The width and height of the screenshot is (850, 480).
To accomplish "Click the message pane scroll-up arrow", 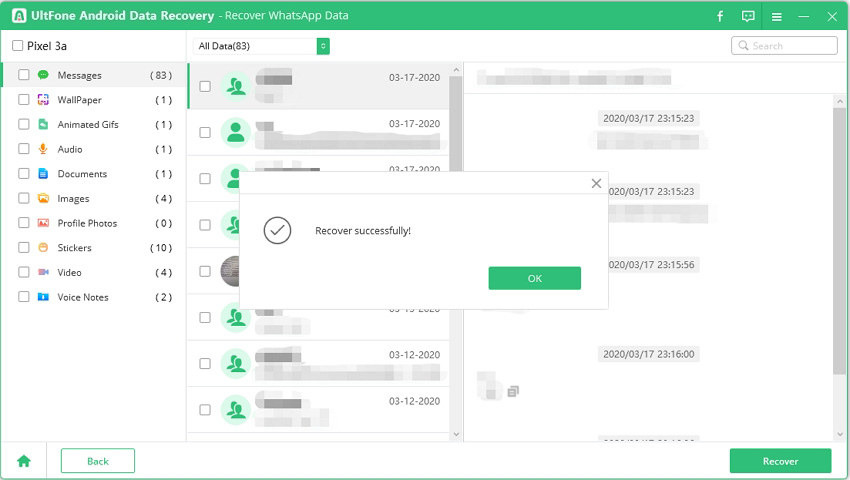I will (840, 101).
